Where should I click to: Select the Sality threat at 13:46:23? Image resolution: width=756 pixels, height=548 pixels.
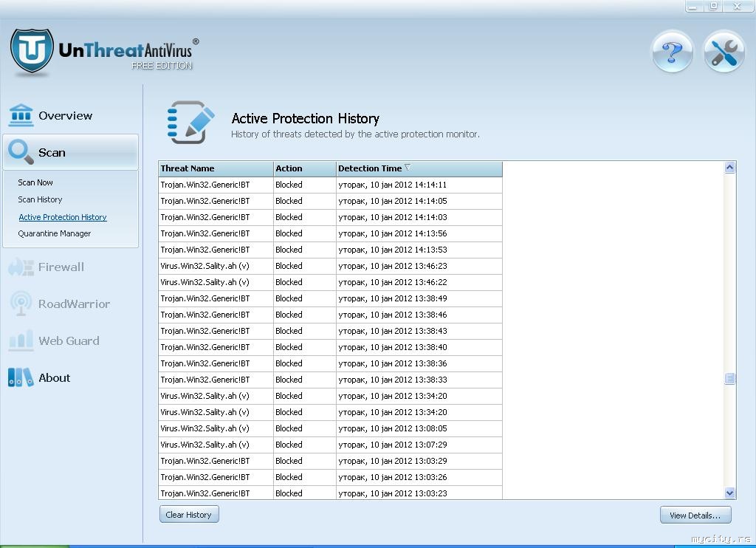(330, 267)
